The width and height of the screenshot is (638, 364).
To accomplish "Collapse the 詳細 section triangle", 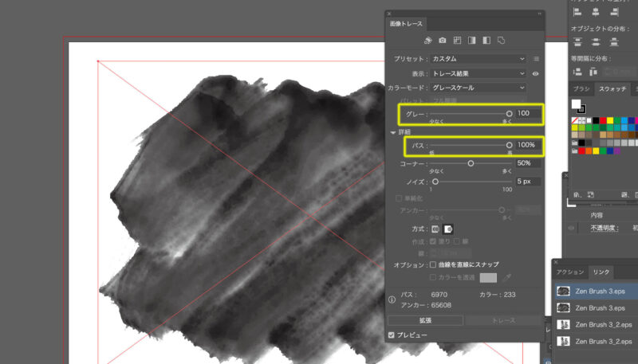I will 392,132.
